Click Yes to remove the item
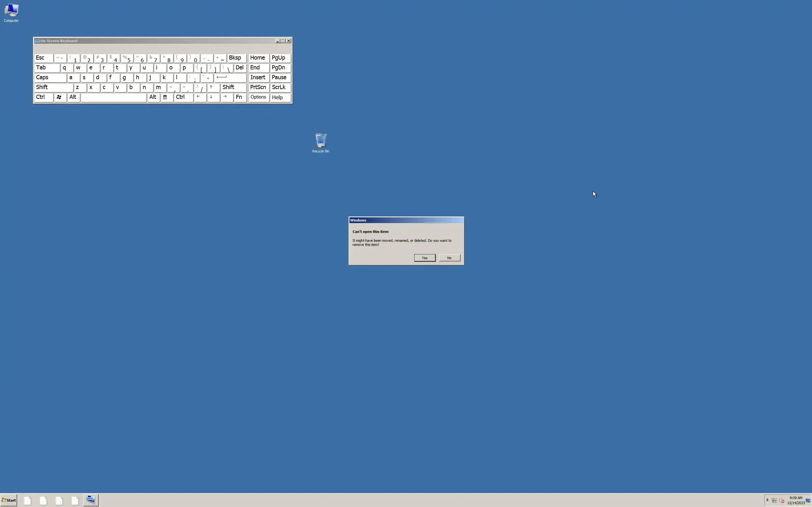Image resolution: width=812 pixels, height=507 pixels. pos(424,258)
